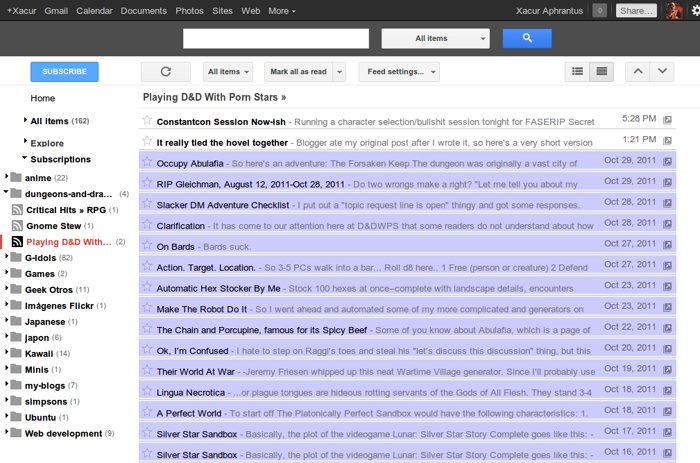Image resolution: width=700 pixels, height=463 pixels.
Task: Open the All items filter in toolbar
Action: [x=228, y=71]
